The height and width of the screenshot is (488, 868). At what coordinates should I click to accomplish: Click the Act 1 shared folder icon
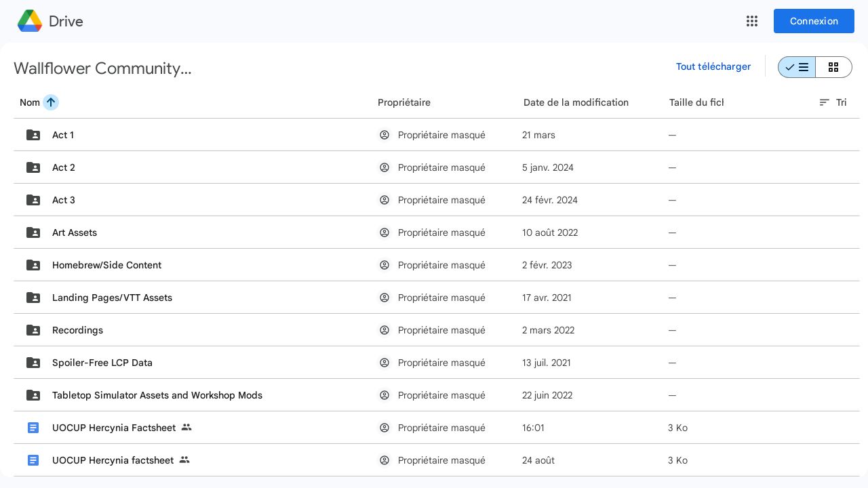33,135
